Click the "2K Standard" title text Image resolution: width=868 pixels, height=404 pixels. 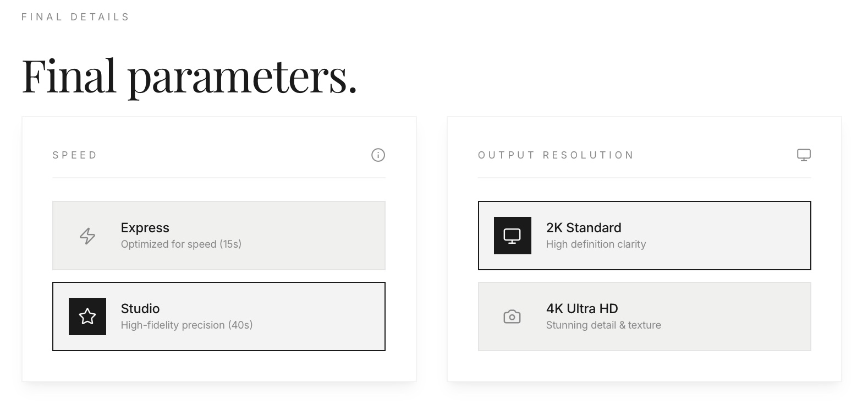coord(584,228)
